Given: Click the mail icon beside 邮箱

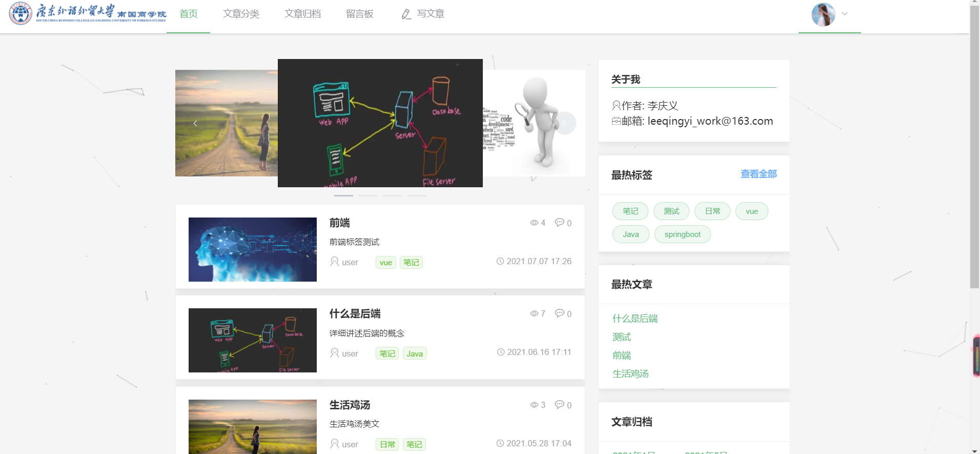Looking at the screenshot, I should pos(616,121).
